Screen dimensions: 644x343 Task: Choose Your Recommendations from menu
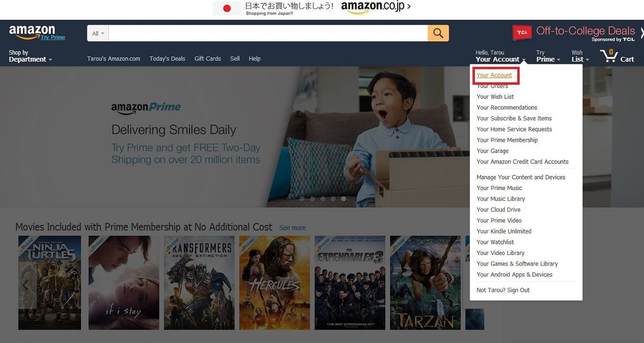(507, 107)
